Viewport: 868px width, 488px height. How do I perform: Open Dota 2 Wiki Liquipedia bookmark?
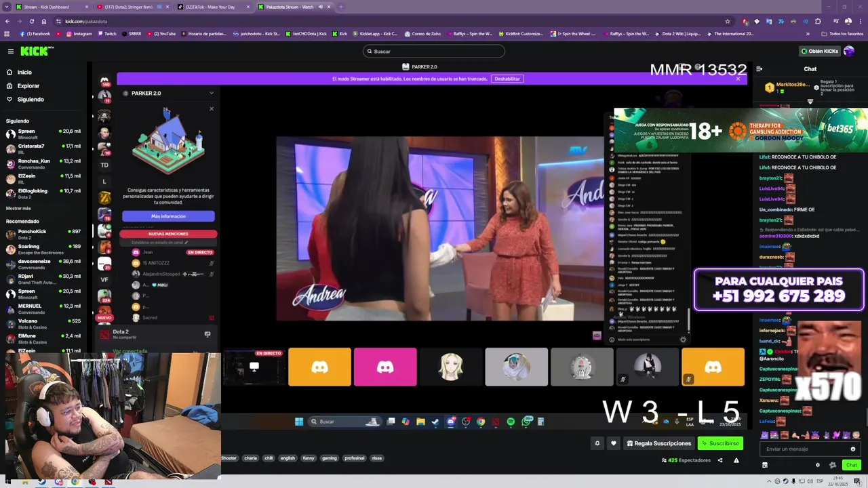coord(678,34)
